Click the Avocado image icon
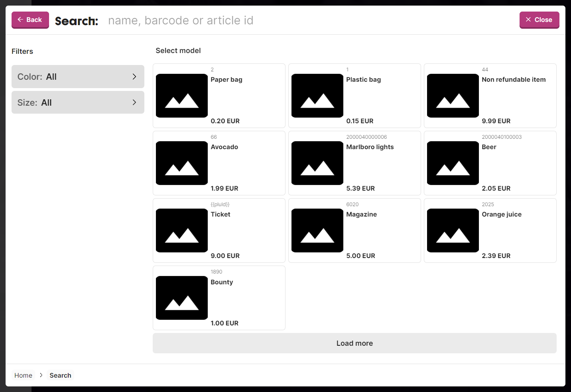The image size is (571, 392). pyautogui.click(x=181, y=163)
